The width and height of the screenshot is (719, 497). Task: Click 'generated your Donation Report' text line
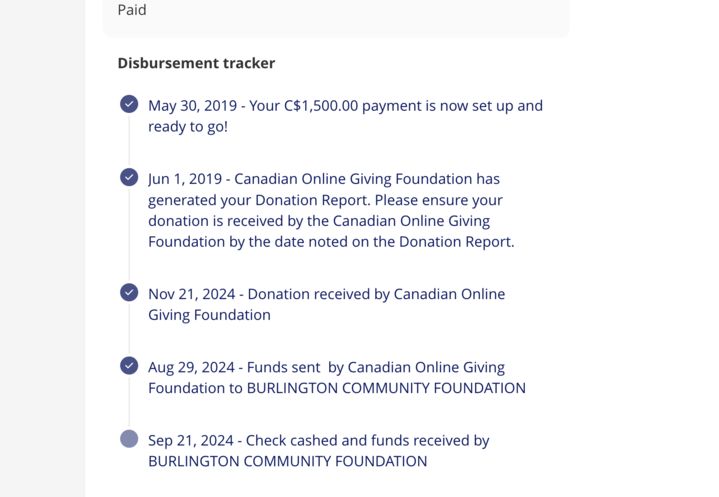(325, 200)
